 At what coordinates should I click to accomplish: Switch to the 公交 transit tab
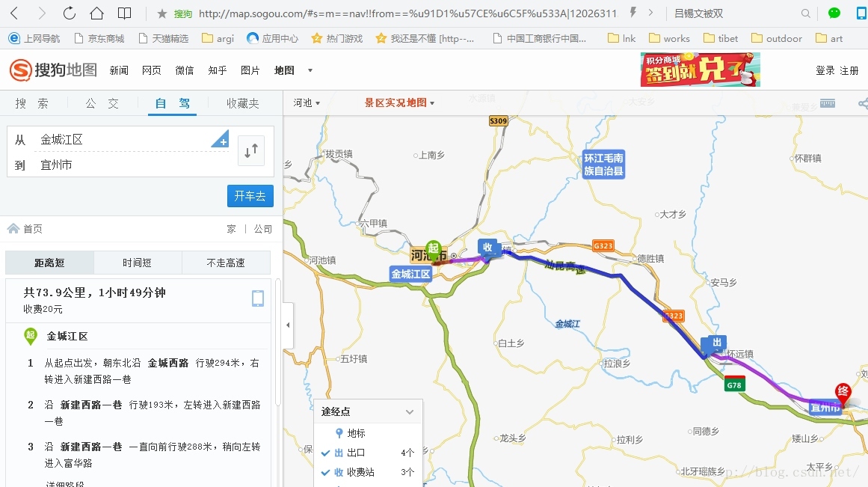point(102,103)
